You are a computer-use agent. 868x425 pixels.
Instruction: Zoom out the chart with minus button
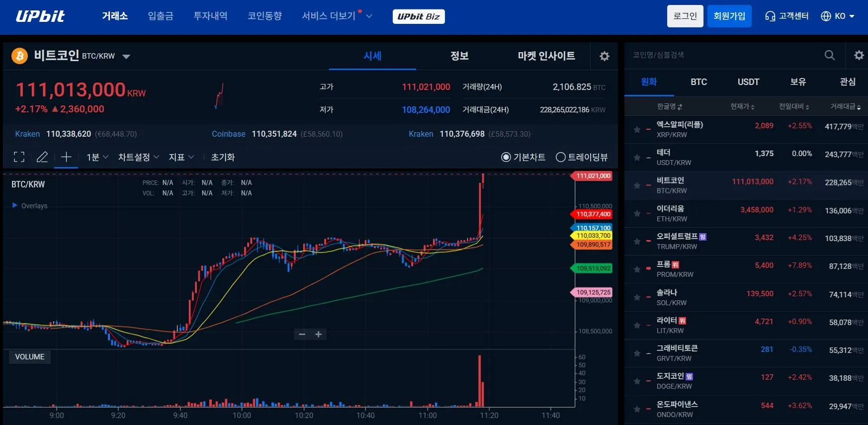coord(302,335)
